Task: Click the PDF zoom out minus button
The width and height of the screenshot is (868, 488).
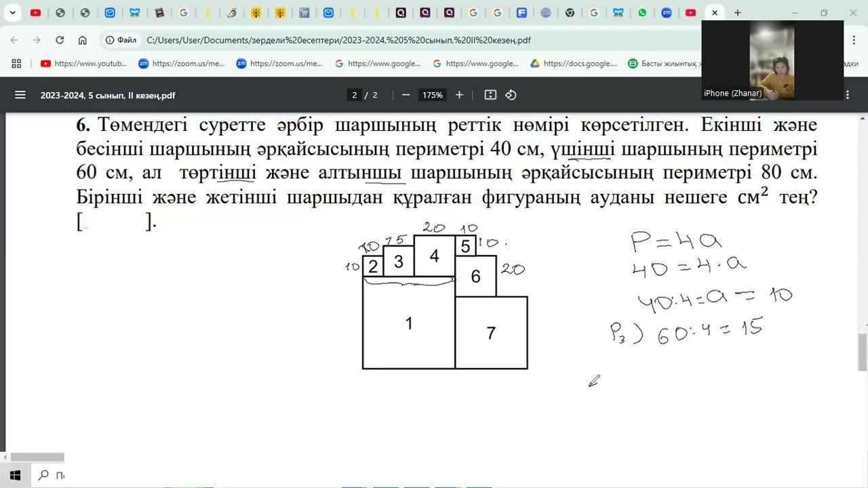Action: pos(406,95)
